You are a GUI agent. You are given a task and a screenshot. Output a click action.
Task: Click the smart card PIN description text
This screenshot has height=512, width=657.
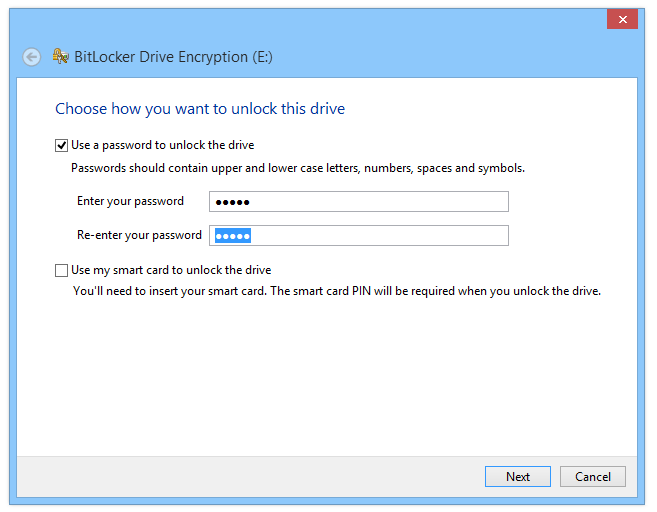coord(337,291)
